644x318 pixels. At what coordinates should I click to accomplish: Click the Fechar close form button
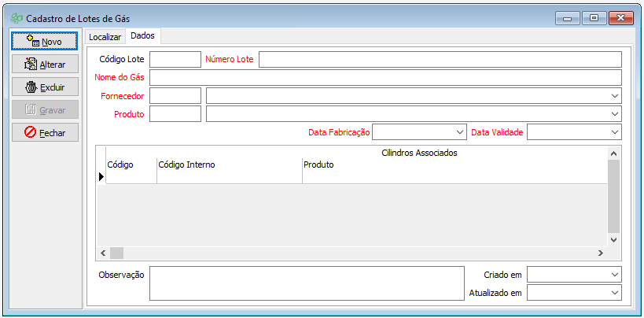pyautogui.click(x=45, y=132)
